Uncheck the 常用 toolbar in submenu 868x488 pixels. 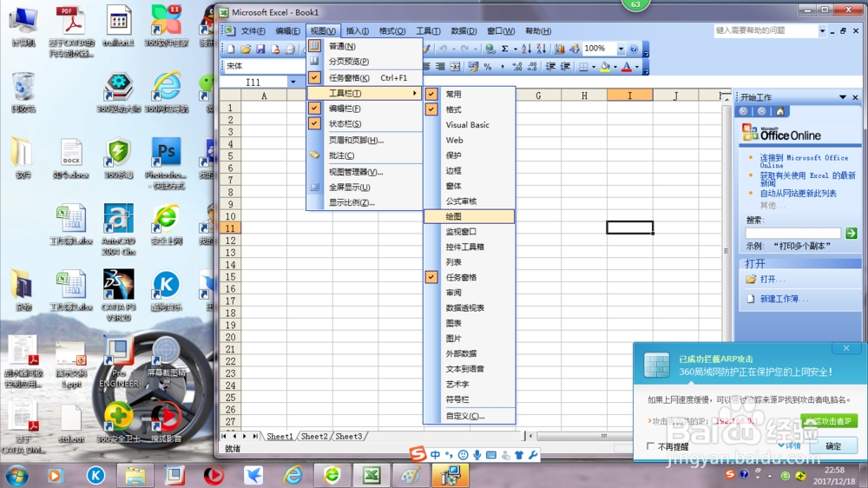(x=470, y=94)
